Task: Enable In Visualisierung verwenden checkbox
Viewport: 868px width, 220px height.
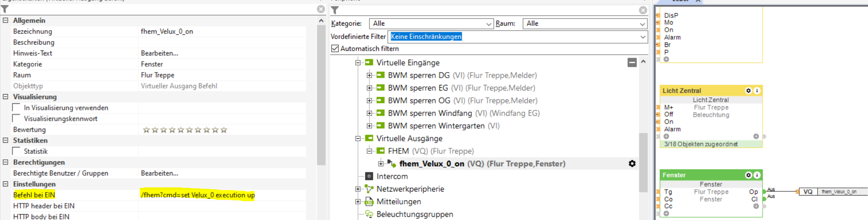Action: coord(16,107)
